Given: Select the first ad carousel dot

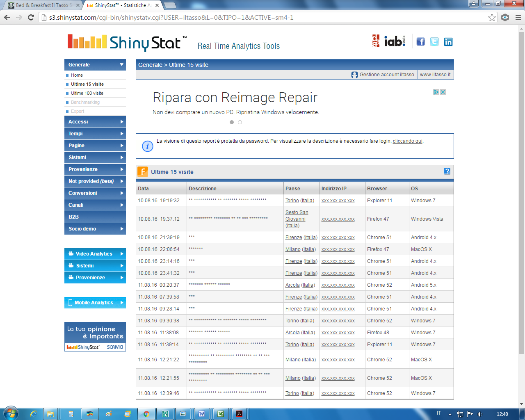Looking at the screenshot, I should [x=232, y=122].
